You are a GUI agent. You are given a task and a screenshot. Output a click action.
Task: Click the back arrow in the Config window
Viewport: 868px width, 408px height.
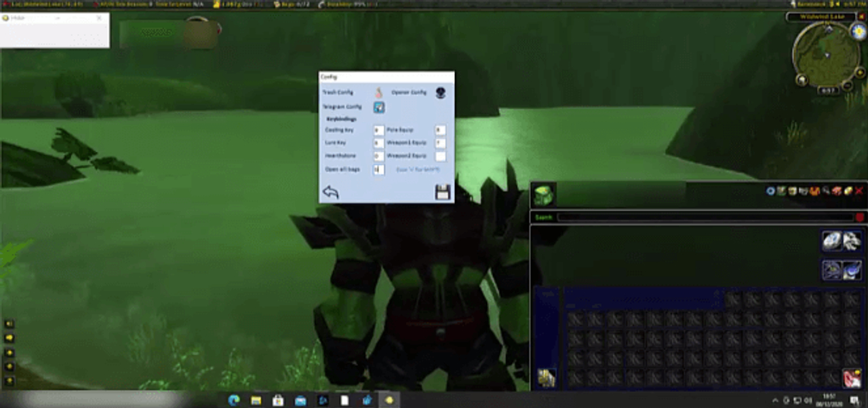(x=331, y=192)
